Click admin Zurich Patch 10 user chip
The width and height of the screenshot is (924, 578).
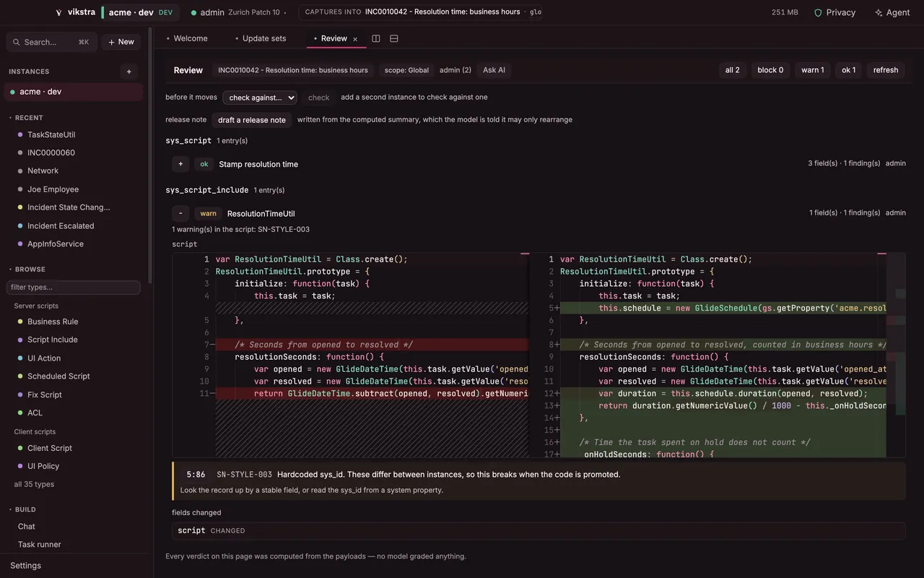pos(238,12)
